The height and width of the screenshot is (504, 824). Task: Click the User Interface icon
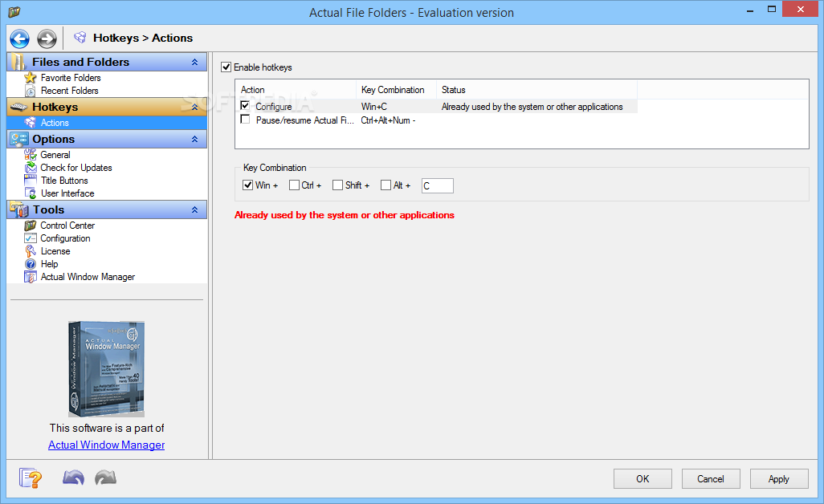[31, 193]
